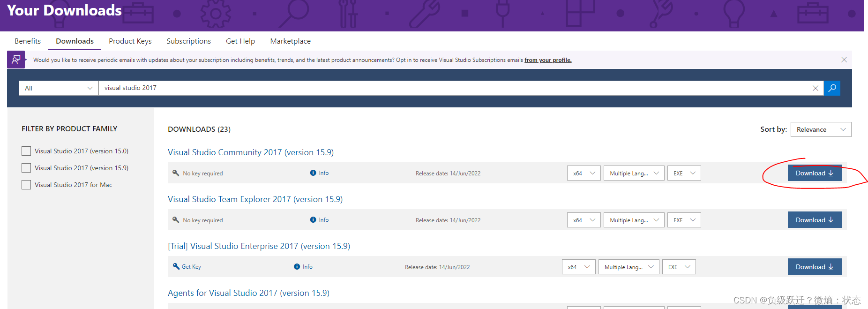Screen dimensions: 868x309
Task: Click the Info link for Trial Enterprise 2017
Action: [x=307, y=267]
